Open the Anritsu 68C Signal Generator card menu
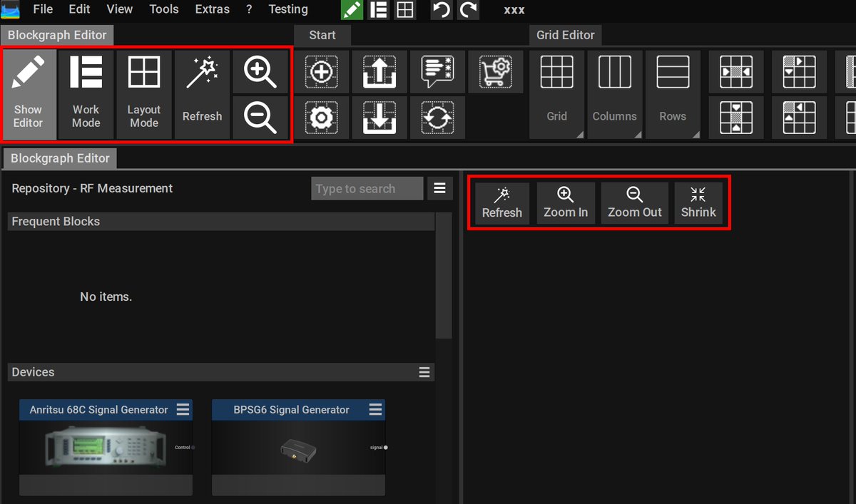The width and height of the screenshot is (856, 504). 183,409
